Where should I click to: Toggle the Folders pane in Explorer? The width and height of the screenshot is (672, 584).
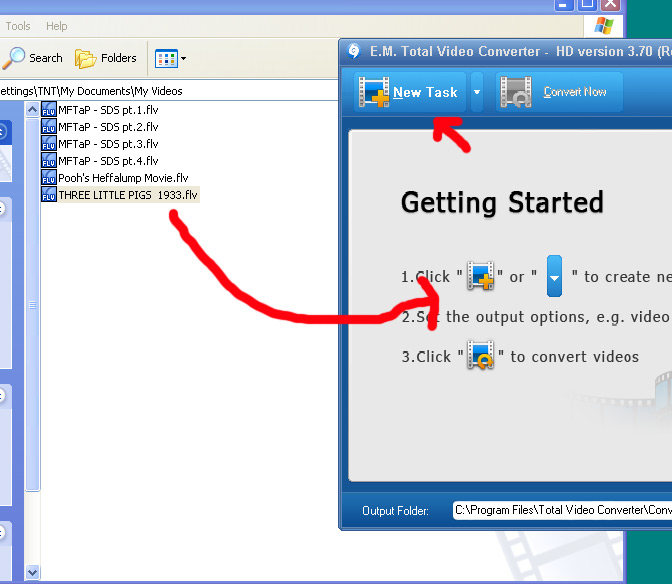106,58
